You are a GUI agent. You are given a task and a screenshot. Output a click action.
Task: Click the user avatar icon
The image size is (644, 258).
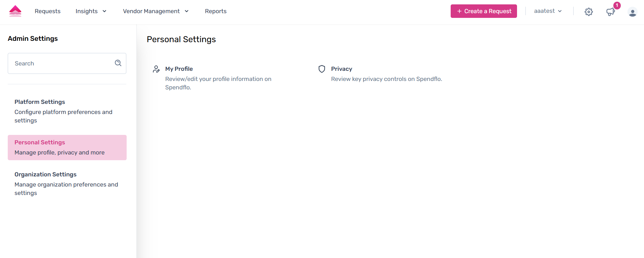[x=632, y=12]
